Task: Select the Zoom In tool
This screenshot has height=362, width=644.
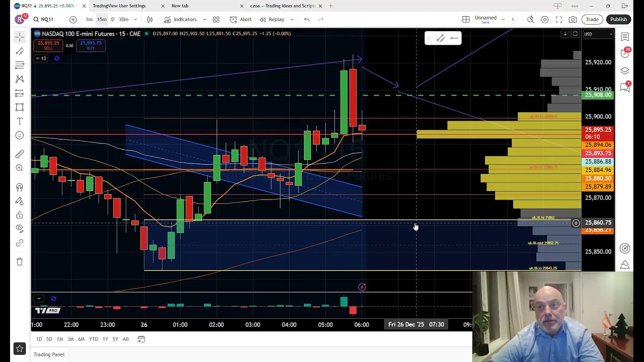Action: 20,168
